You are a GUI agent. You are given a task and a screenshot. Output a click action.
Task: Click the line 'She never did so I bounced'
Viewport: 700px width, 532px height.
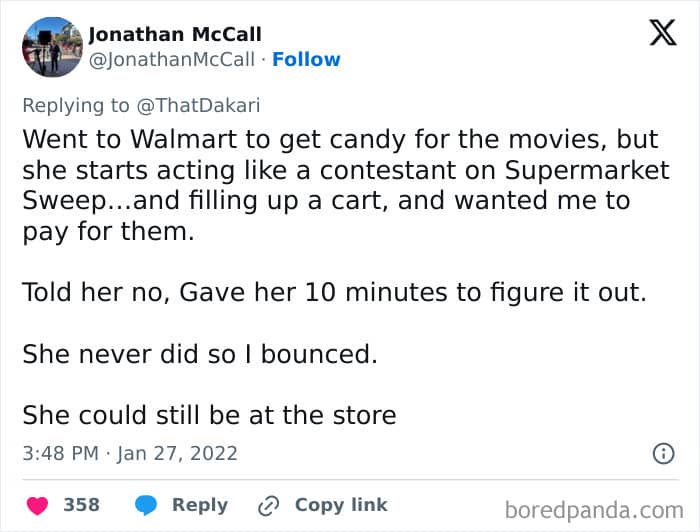200,354
